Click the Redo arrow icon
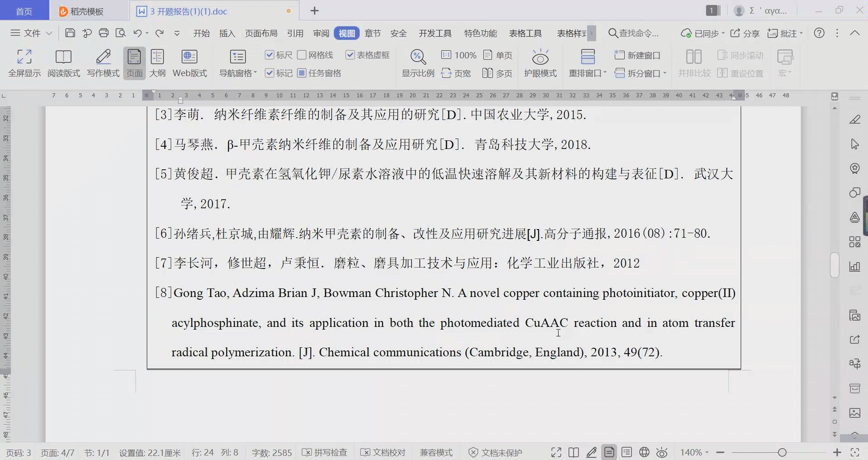This screenshot has height=460, width=868. [x=159, y=33]
